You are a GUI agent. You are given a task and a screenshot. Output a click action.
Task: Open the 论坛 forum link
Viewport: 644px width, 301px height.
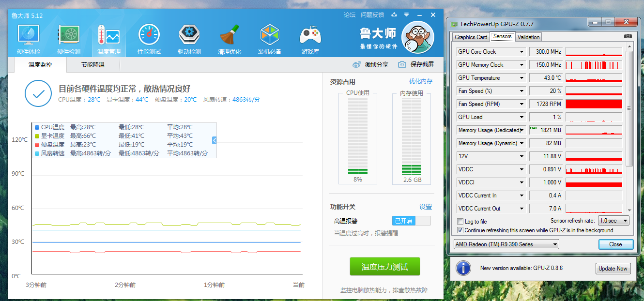click(x=350, y=15)
